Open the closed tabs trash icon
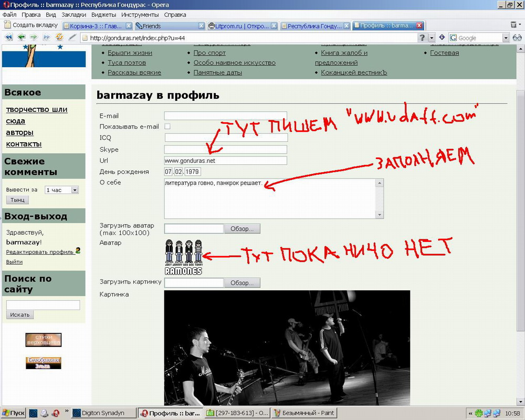 click(513, 25)
